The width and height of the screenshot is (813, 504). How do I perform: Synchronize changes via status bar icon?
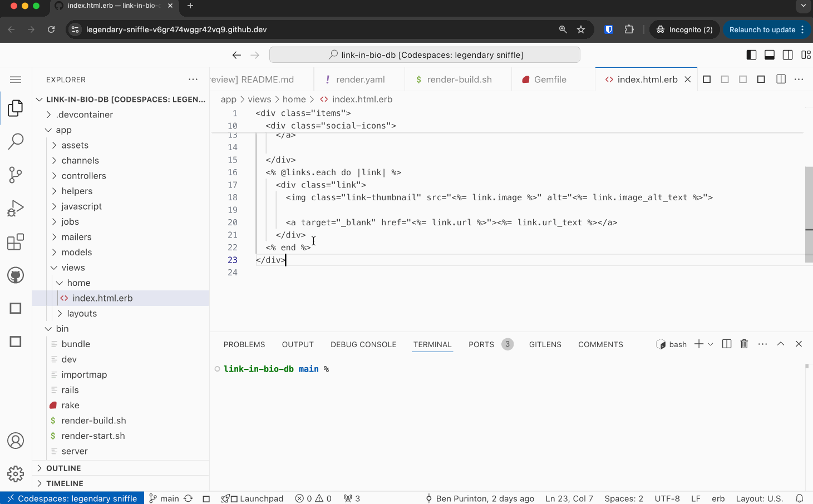coord(189,498)
